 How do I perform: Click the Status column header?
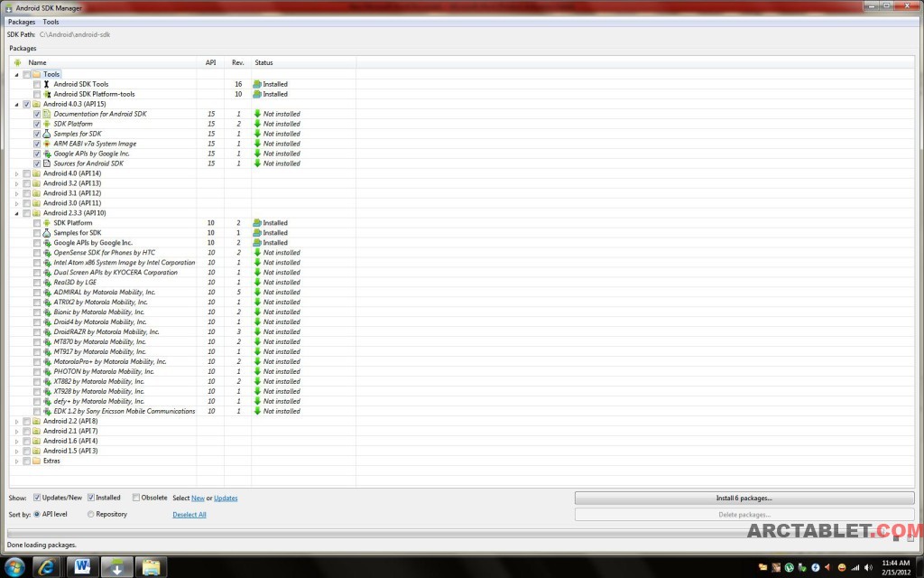[x=303, y=62]
